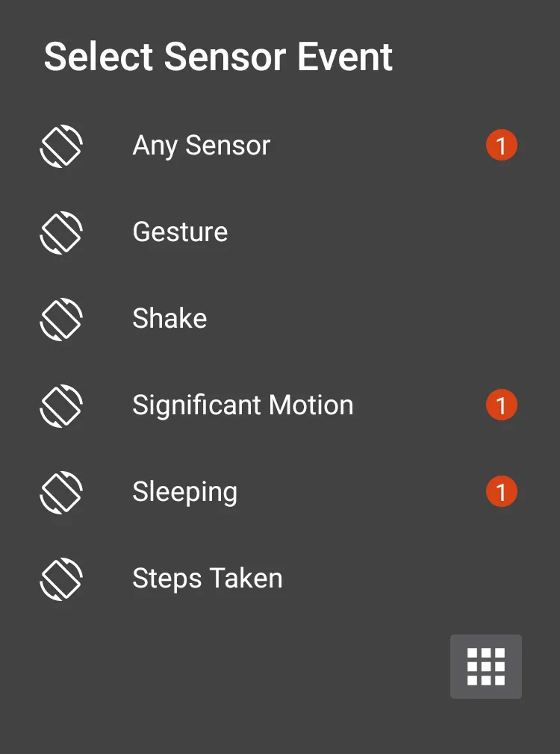The width and height of the screenshot is (560, 754).
Task: Pick the Steps Taken label
Action: point(207,579)
